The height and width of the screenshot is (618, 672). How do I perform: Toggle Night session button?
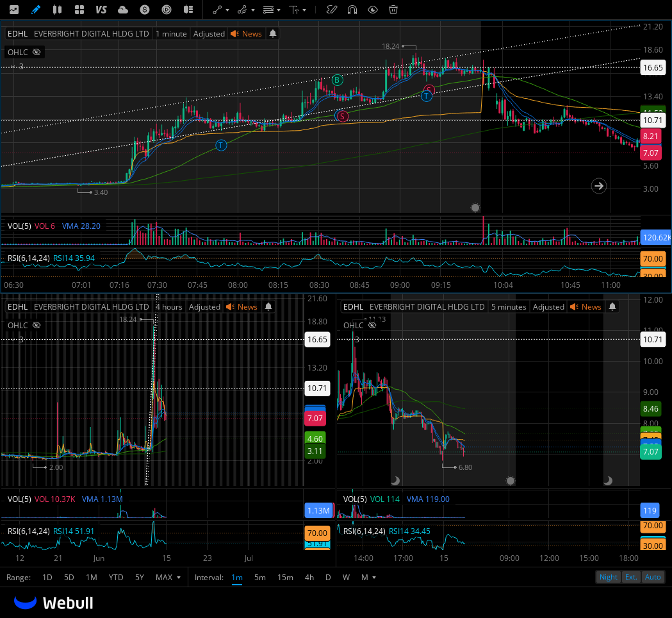point(608,577)
